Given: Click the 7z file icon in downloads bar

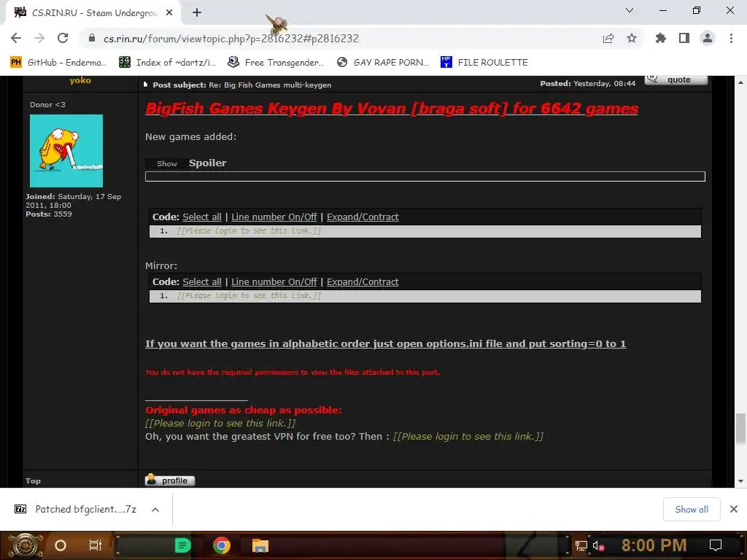Looking at the screenshot, I should (20, 509).
